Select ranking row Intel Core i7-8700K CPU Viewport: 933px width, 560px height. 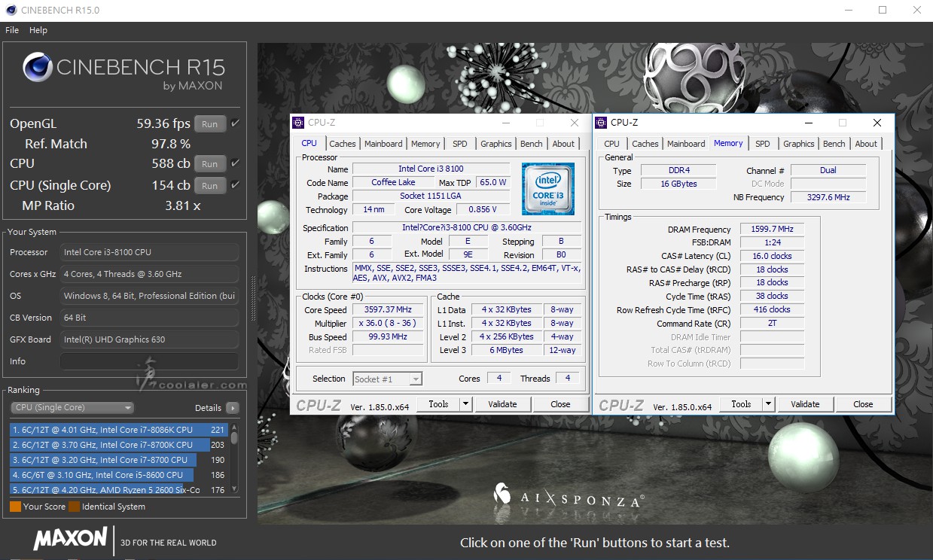tap(119, 445)
